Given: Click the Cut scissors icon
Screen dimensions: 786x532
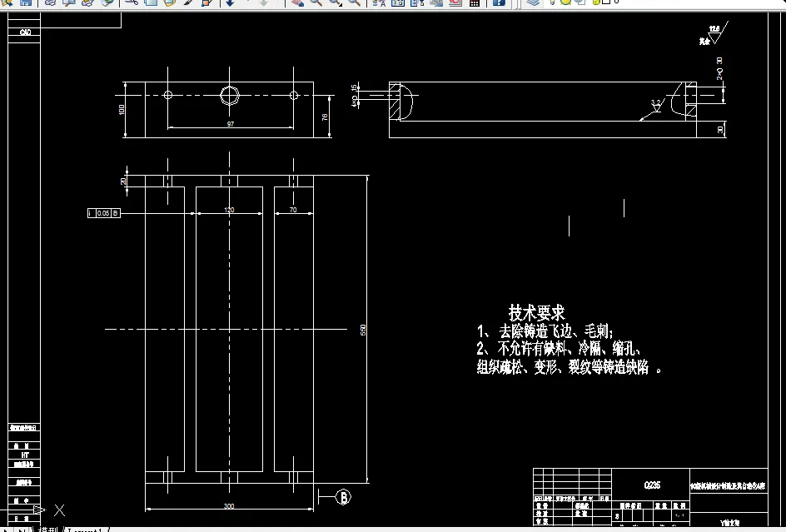Looking at the screenshot, I should pyautogui.click(x=132, y=2).
